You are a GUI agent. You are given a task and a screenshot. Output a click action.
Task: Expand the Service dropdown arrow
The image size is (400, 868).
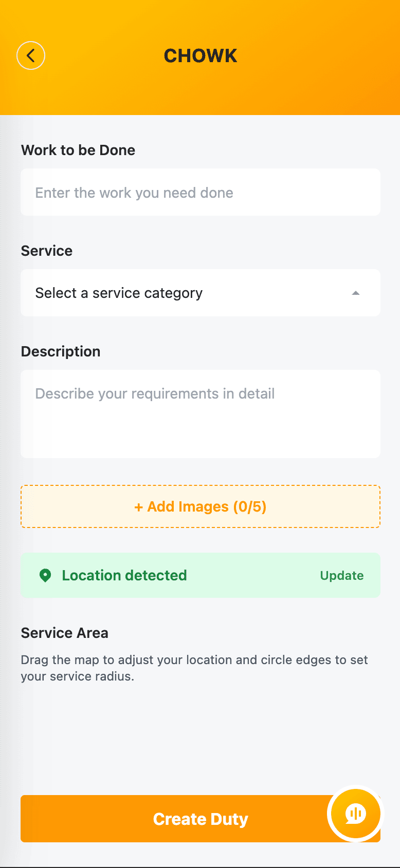[355, 293]
